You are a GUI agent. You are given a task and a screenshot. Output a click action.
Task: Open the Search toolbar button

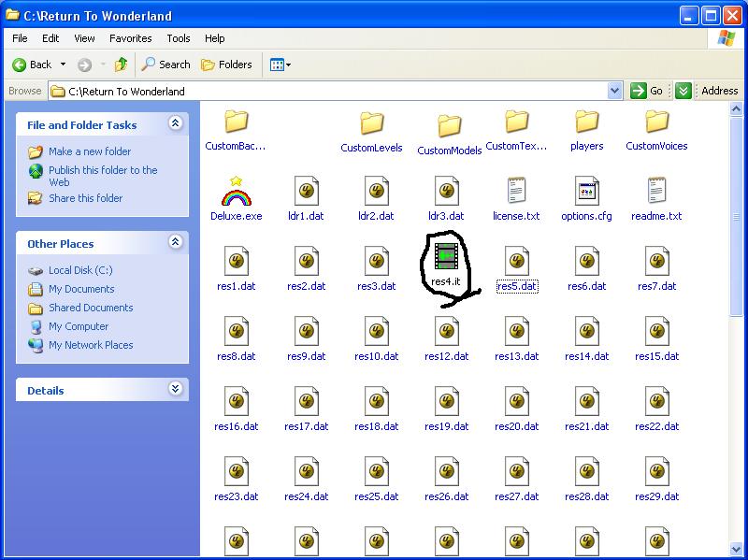(166, 65)
